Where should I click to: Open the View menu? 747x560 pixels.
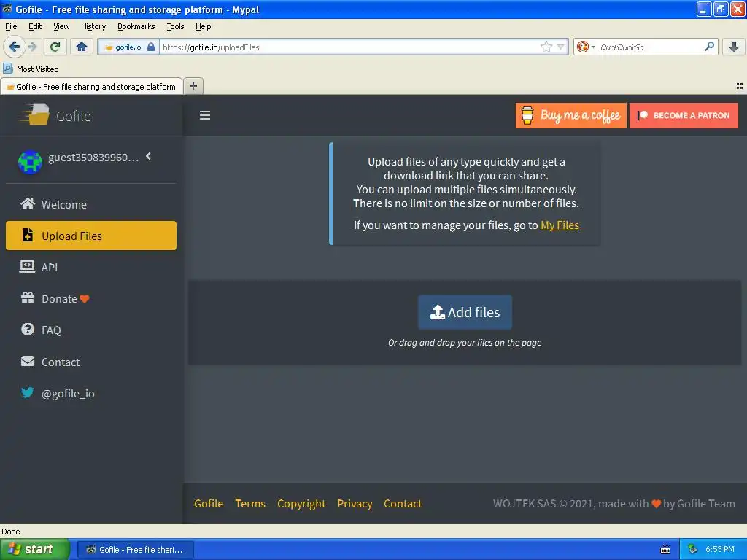click(x=61, y=26)
